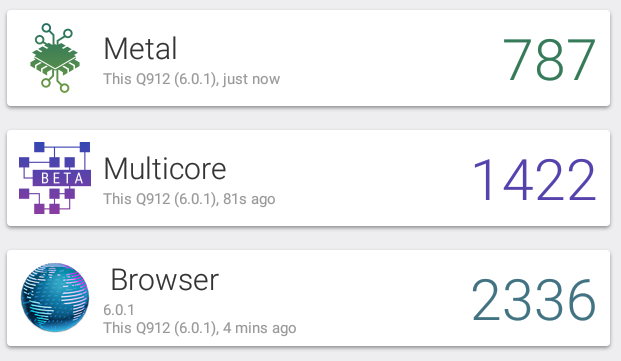621x361 pixels.
Task: Click the blue squares atop Multicore icon
Action: coord(62,147)
